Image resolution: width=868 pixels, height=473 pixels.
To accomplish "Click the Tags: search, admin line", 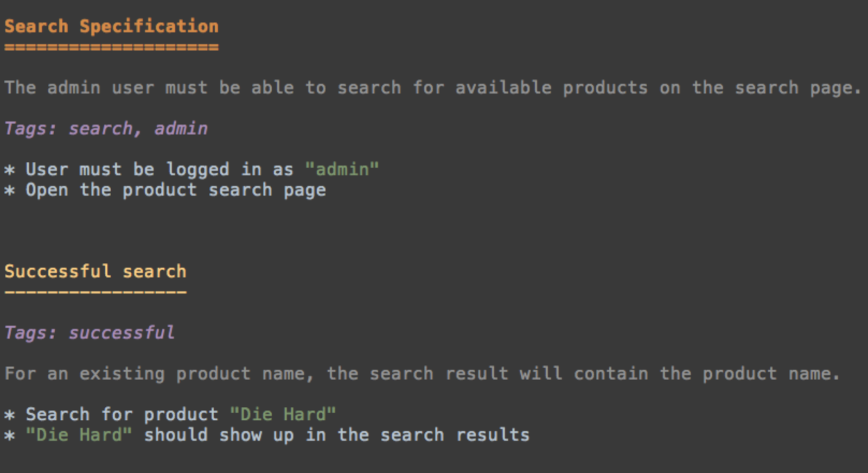I will point(106,129).
